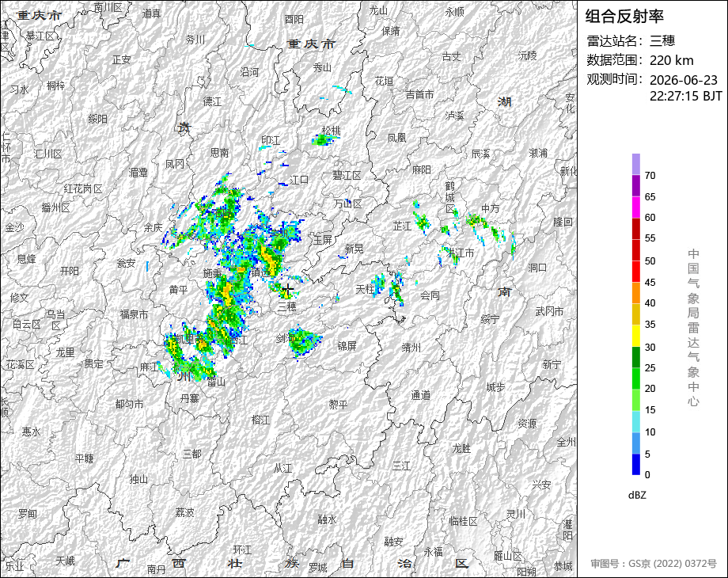Image resolution: width=728 pixels, height=578 pixels.
Task: Click the 红花岗区 district label
Action: (x=83, y=189)
